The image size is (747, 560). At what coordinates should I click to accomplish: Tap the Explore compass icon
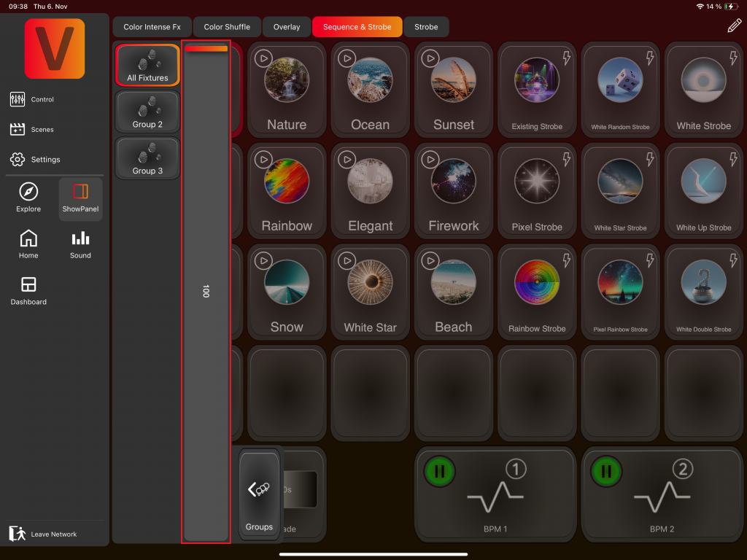coord(28,198)
